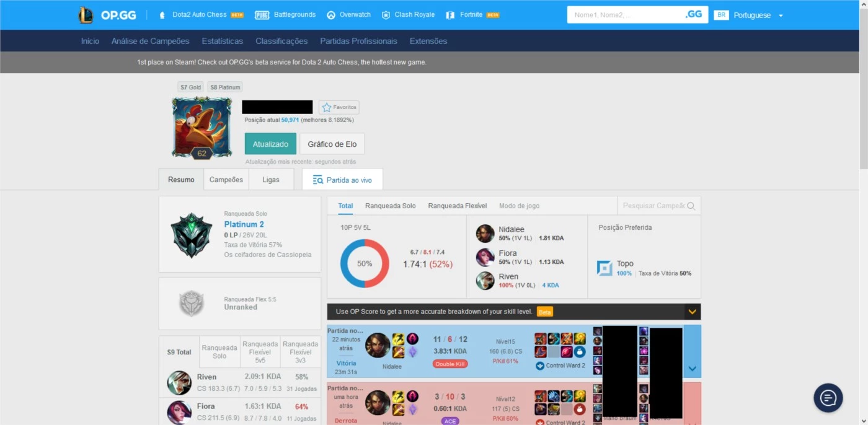
Task: Click the Topo position icon
Action: pos(604,268)
